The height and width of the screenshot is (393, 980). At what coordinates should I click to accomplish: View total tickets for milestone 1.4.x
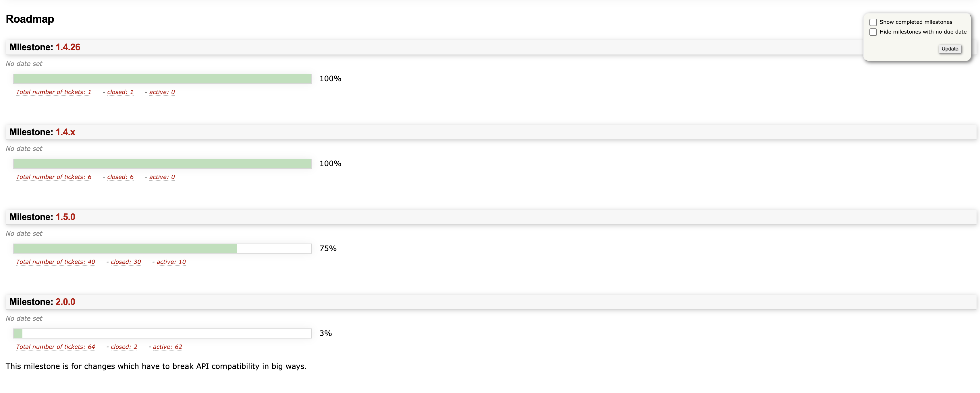pyautogui.click(x=53, y=177)
